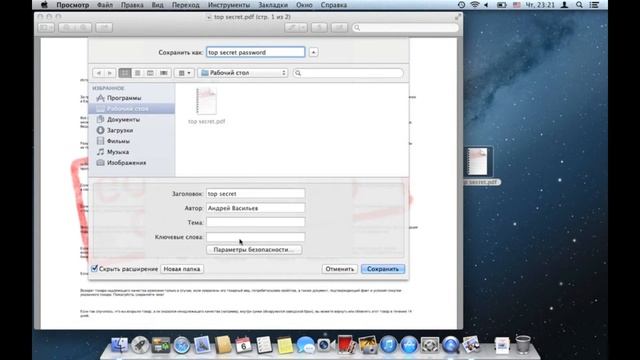The width and height of the screenshot is (640, 360).
Task: Open App Store from the Dock
Action: 409,345
